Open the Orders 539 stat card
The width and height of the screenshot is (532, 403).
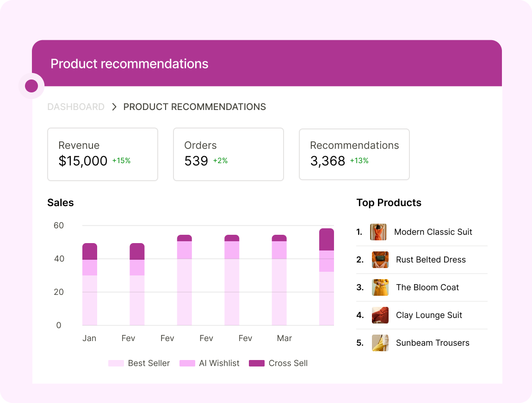229,154
